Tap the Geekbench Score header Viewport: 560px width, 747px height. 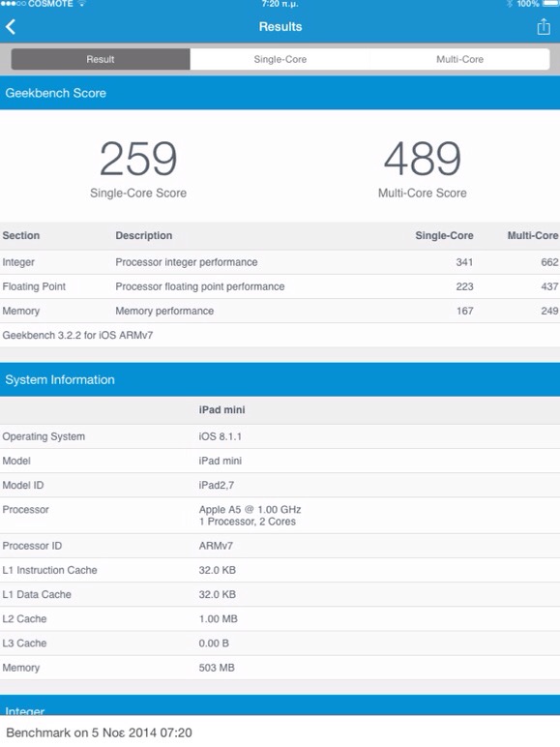coord(280,93)
